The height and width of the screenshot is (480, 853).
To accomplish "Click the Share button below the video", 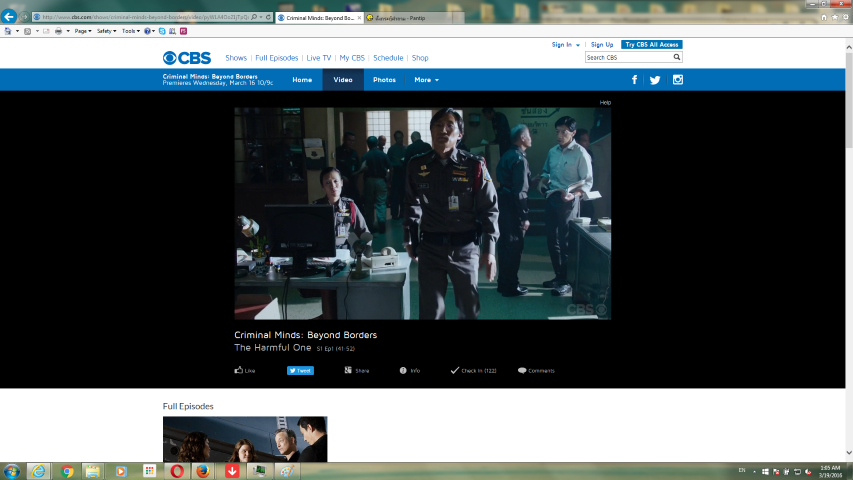I will (357, 371).
